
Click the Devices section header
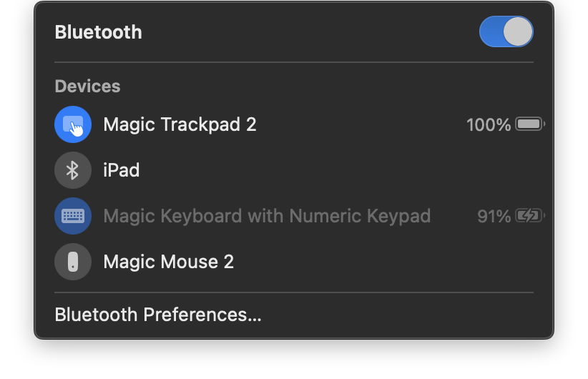tap(87, 87)
